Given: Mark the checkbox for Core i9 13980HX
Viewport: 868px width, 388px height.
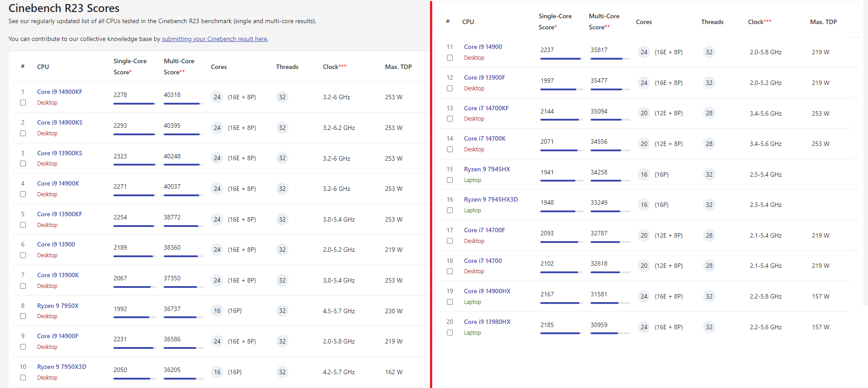Looking at the screenshot, I should 450,333.
